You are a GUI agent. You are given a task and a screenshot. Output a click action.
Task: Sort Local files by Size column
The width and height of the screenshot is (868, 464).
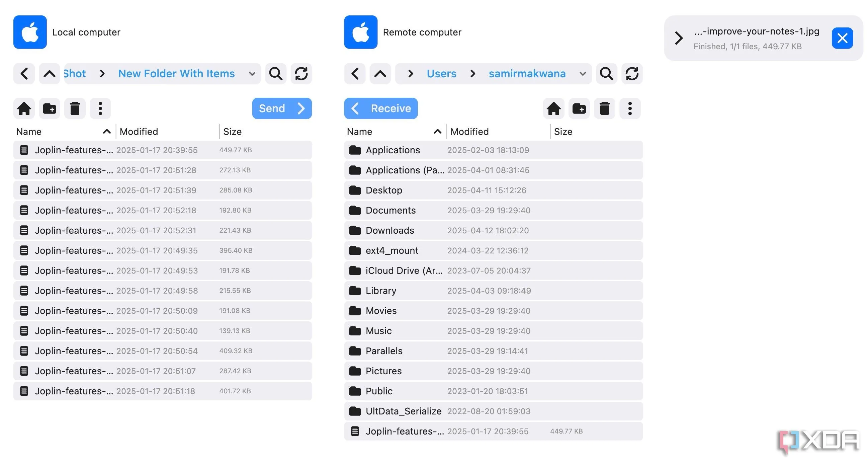(x=266, y=132)
